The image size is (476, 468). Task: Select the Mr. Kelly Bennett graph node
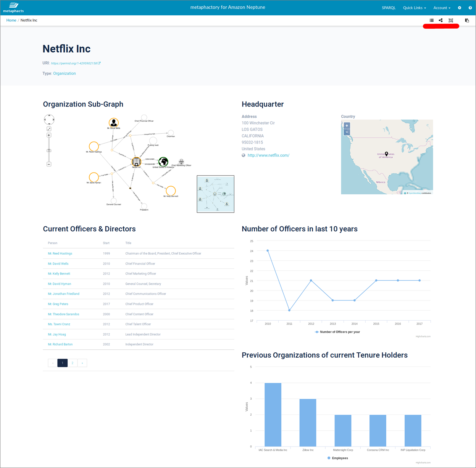pos(171,190)
